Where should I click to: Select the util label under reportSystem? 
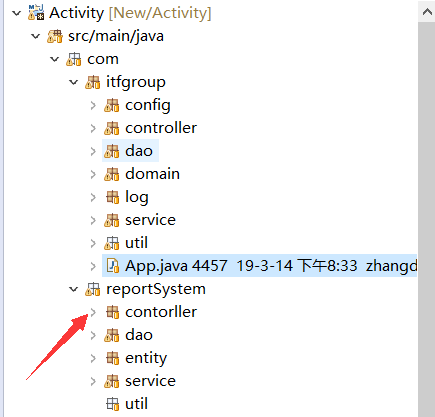click(x=136, y=404)
